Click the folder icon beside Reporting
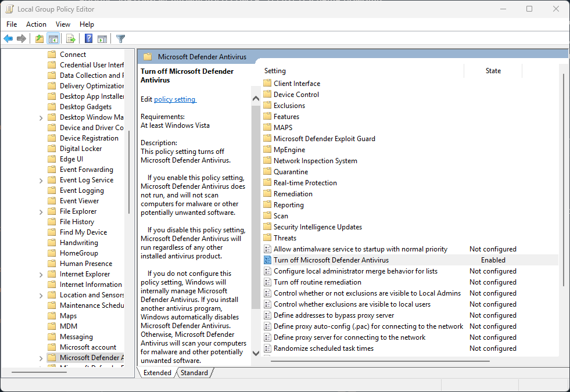 point(267,204)
